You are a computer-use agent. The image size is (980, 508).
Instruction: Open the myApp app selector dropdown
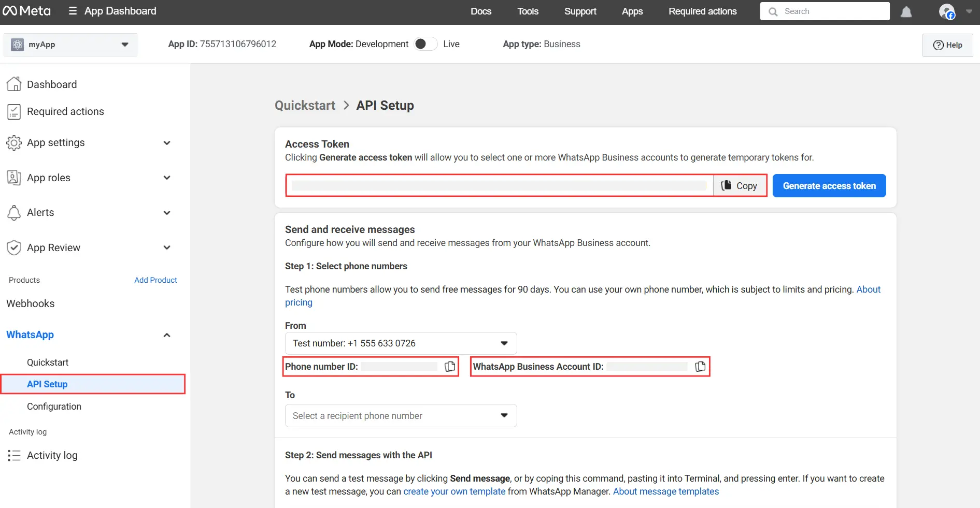(x=70, y=45)
